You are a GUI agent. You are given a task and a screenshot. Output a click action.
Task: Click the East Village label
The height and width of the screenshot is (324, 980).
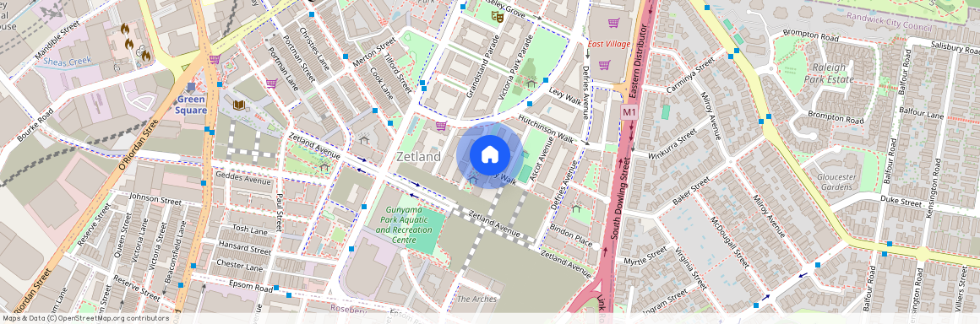[x=609, y=45]
